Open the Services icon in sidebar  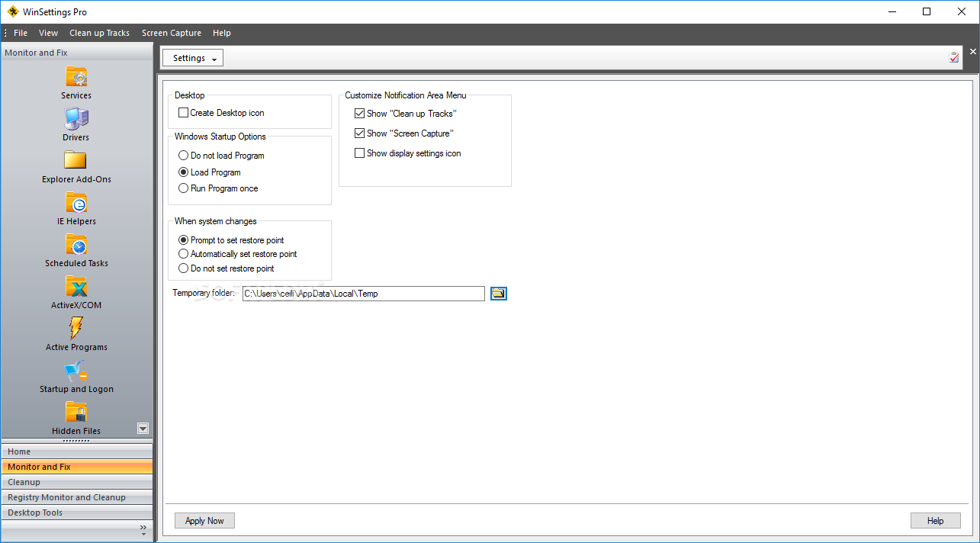[x=76, y=77]
